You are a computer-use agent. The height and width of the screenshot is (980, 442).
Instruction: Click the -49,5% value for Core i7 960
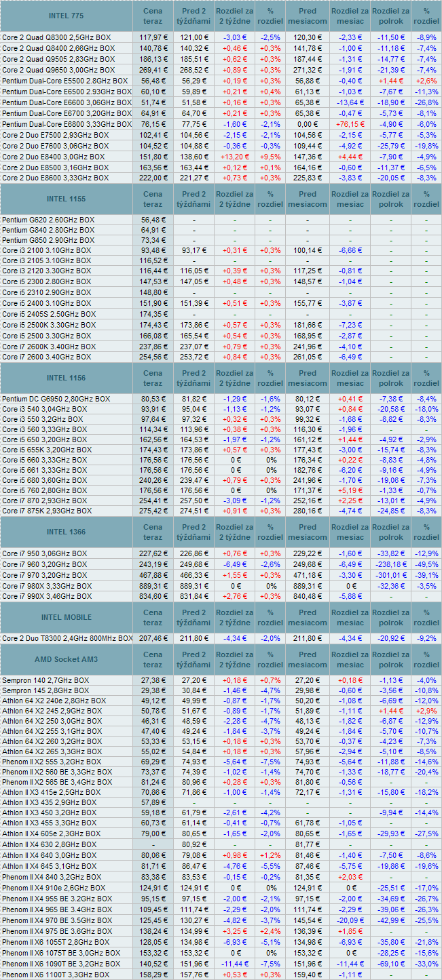[426, 564]
